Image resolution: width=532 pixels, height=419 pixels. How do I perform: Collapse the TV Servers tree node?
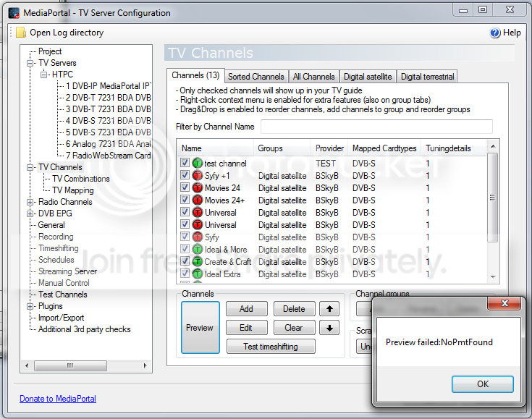coord(30,63)
